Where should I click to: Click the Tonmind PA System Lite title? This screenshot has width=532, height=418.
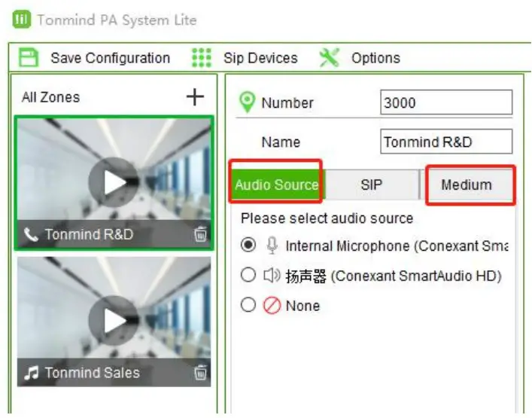tap(117, 20)
